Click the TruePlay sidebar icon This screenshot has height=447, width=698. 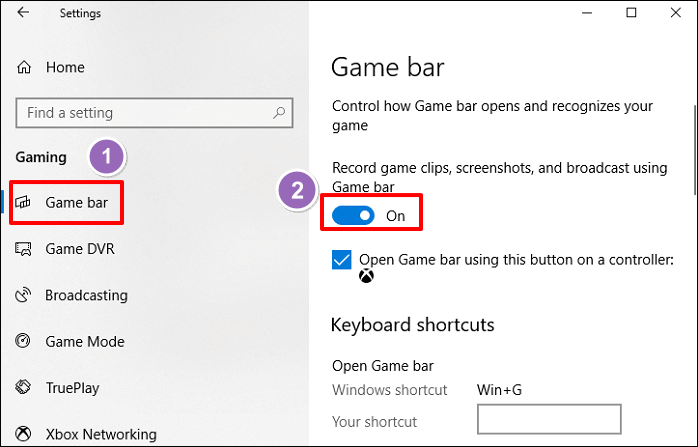[x=23, y=387]
